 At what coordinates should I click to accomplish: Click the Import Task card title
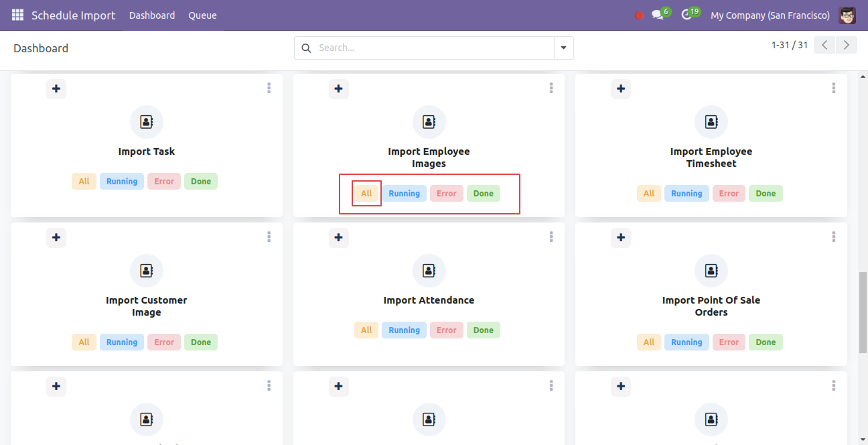147,151
